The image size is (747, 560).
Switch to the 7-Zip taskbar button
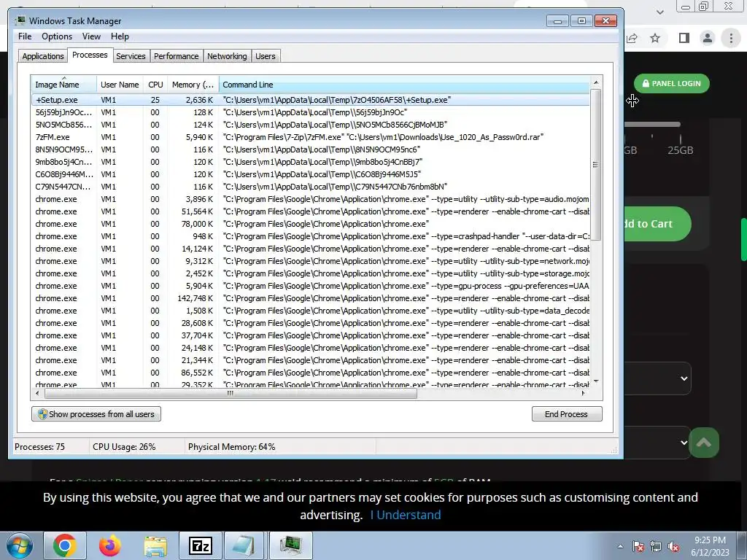(200, 545)
